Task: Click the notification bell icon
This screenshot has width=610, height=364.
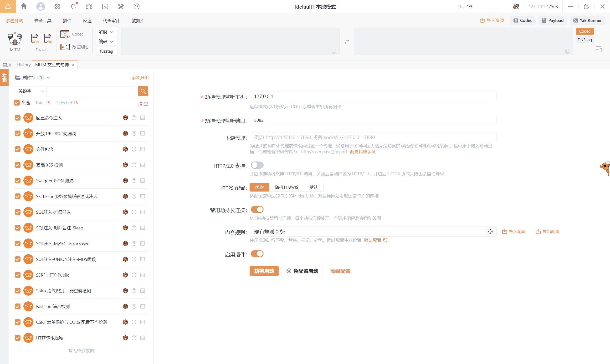Action: tap(73, 6)
